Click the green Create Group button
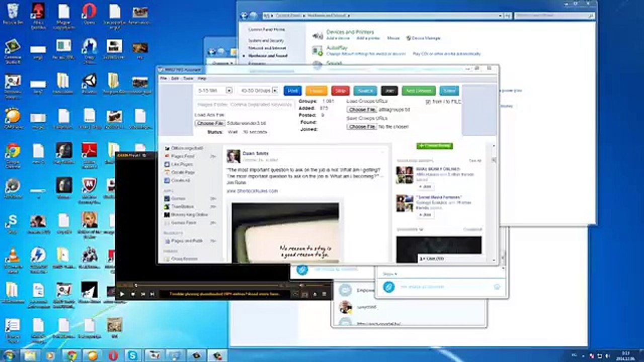The image size is (644, 362). click(435, 146)
